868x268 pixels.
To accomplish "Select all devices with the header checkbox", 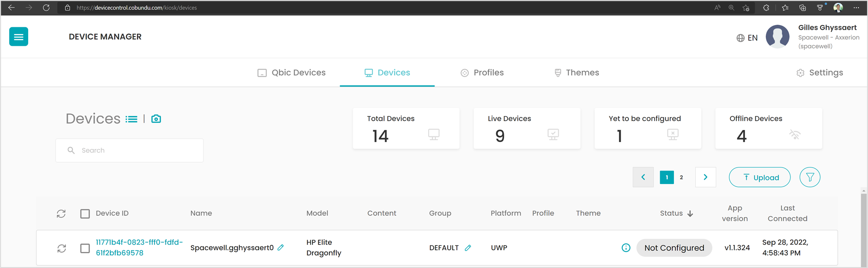I will 85,213.
